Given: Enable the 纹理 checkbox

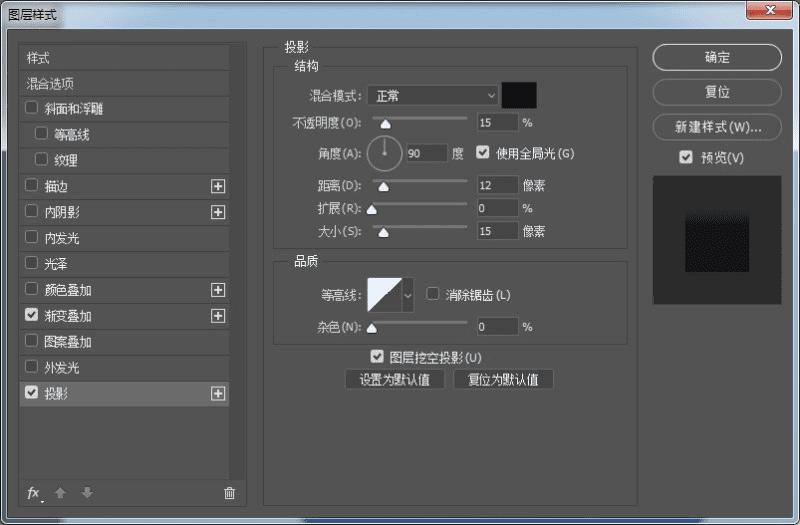Looking at the screenshot, I should point(41,159).
